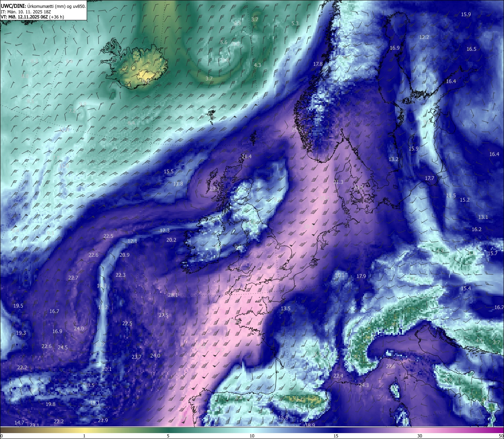Screen dimensions: 504x439
Task: Click the 20.1 map value
Action: (107, 369)
